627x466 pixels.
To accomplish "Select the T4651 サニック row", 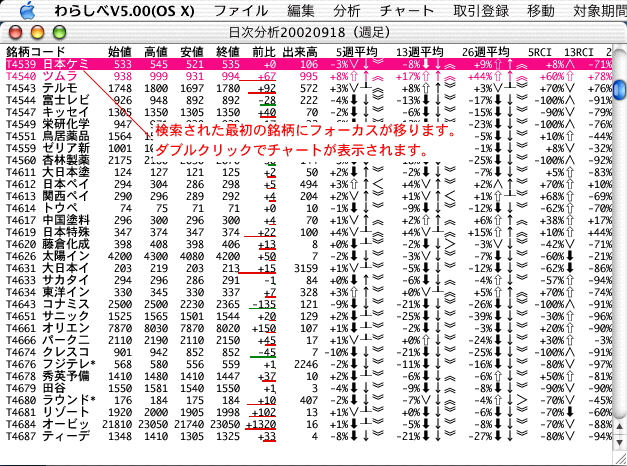I will coord(309,316).
